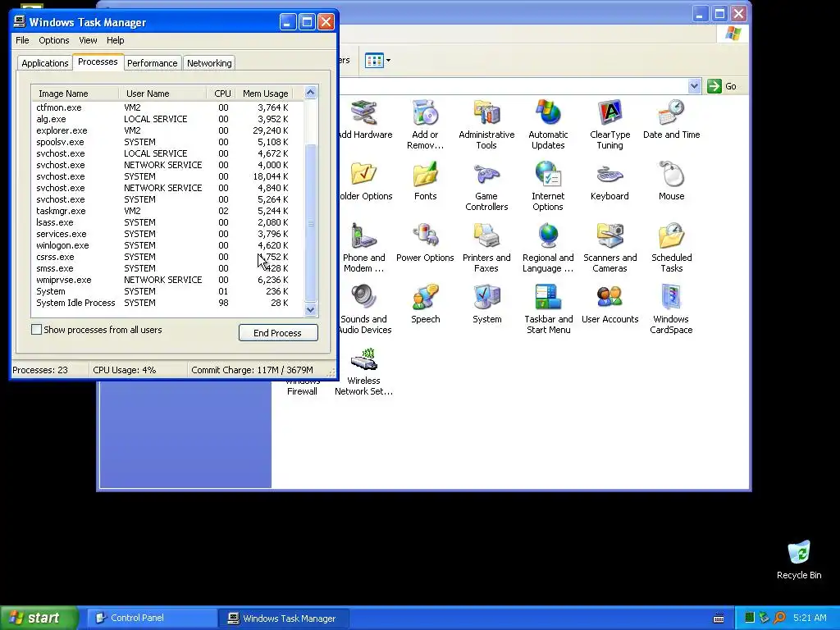
Task: Activate Control Panel taskbar button
Action: [152, 618]
